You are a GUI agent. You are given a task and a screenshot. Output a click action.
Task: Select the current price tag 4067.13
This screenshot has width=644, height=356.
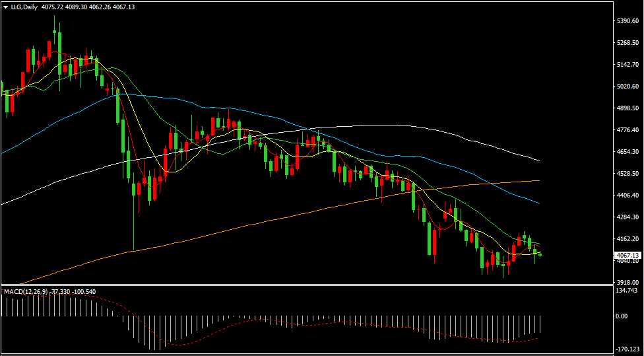628,256
